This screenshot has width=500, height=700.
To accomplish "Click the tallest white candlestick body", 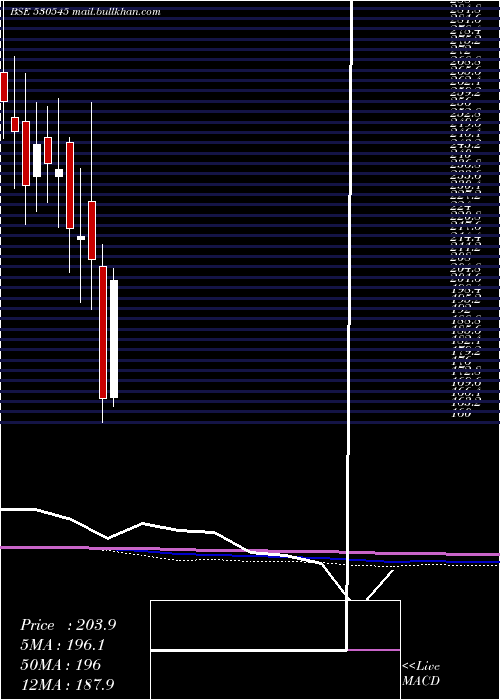I will (114, 339).
